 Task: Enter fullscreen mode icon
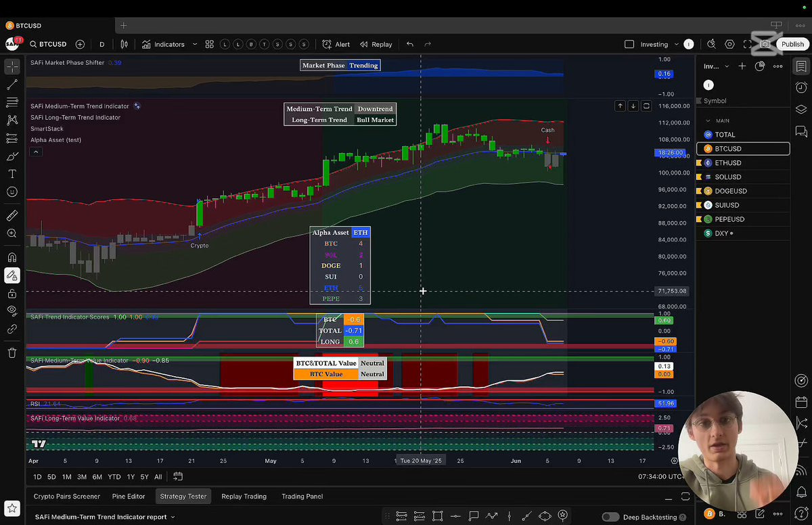pyautogui.click(x=747, y=45)
